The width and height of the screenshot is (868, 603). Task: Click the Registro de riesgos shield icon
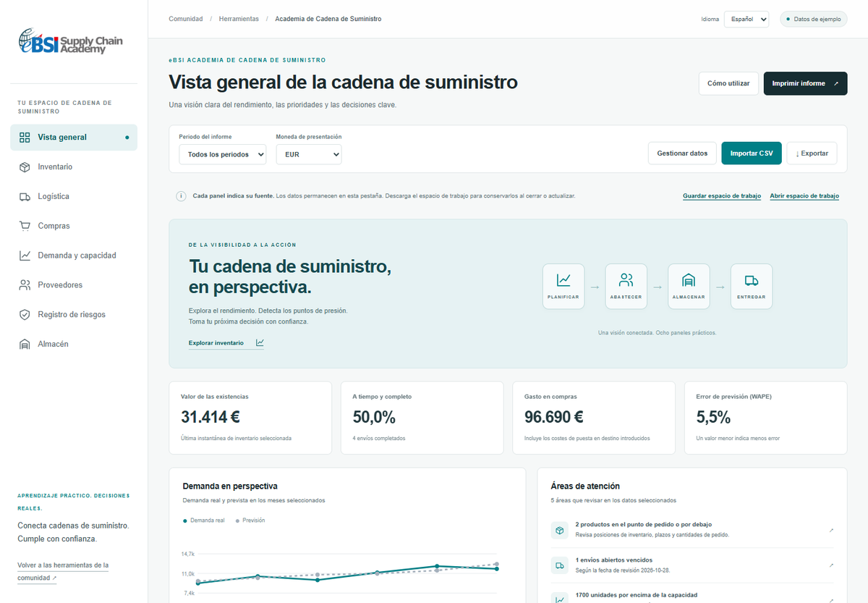(25, 315)
